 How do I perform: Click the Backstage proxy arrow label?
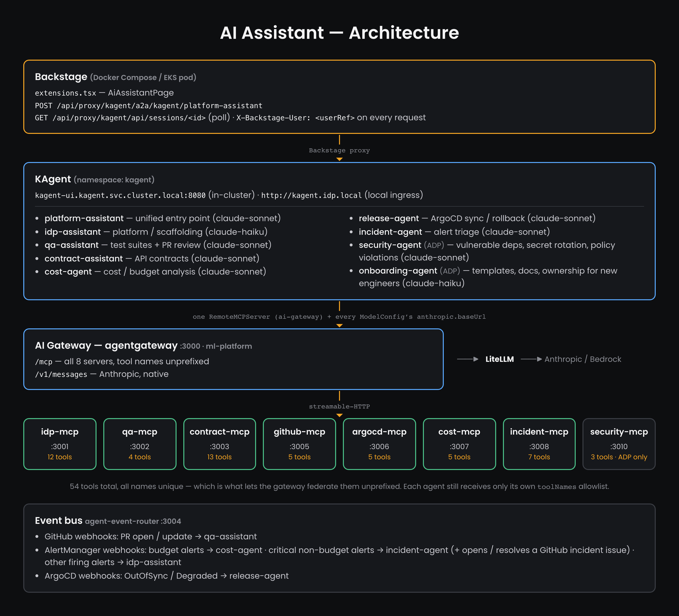coord(339,150)
